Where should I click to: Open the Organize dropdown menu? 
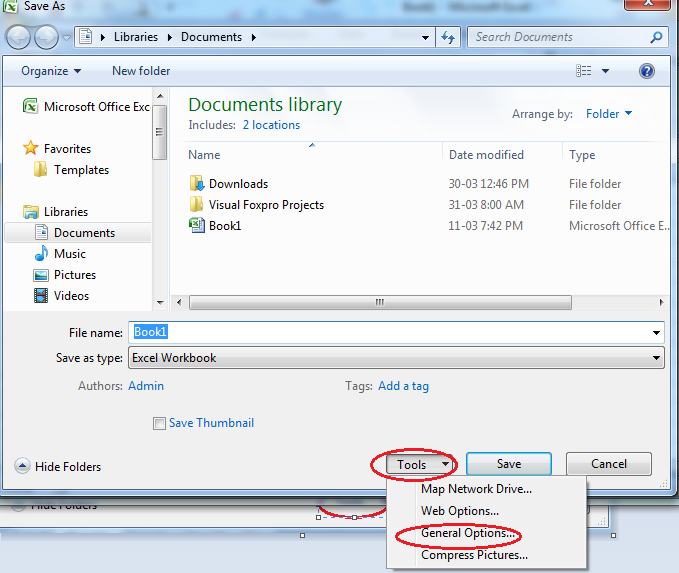pos(51,71)
